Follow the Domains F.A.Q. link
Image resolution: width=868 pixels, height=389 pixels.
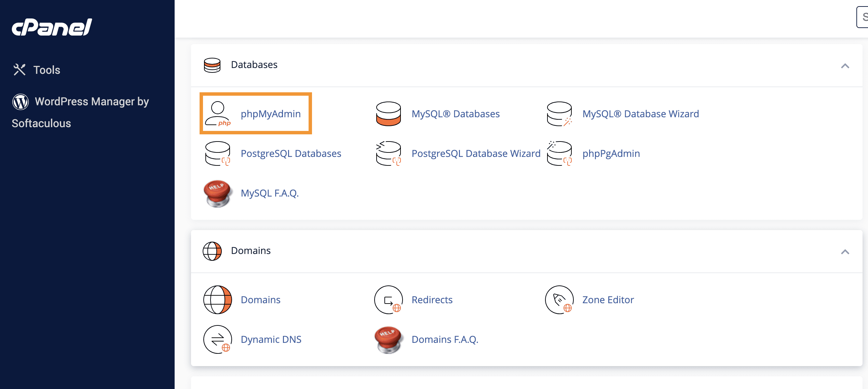click(x=445, y=339)
